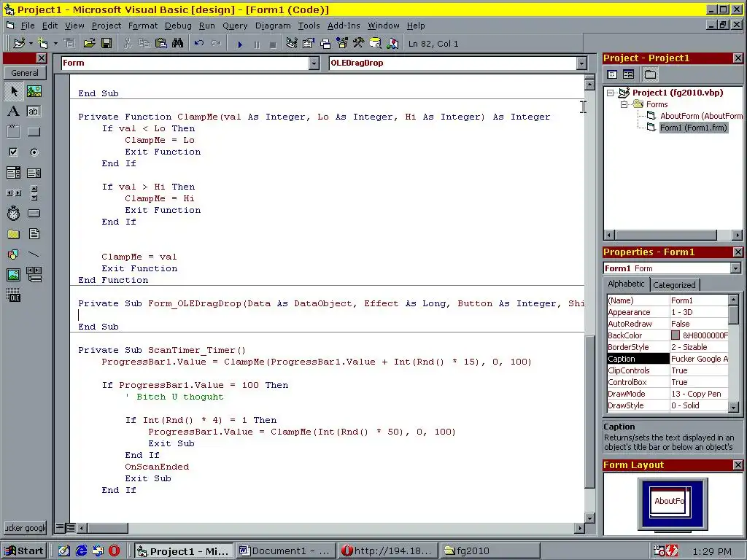Open the Add-Ins menu

[x=344, y=26]
